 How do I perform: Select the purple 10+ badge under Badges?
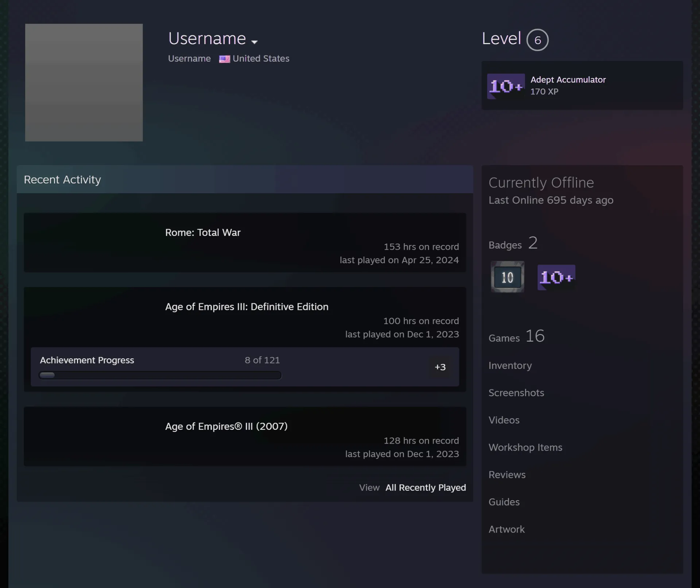(x=556, y=277)
